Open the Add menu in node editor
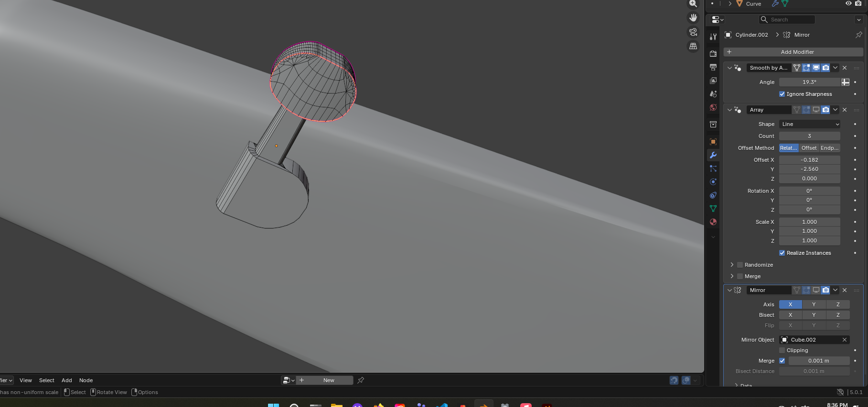Viewport: 868px width, 407px height. (67, 380)
